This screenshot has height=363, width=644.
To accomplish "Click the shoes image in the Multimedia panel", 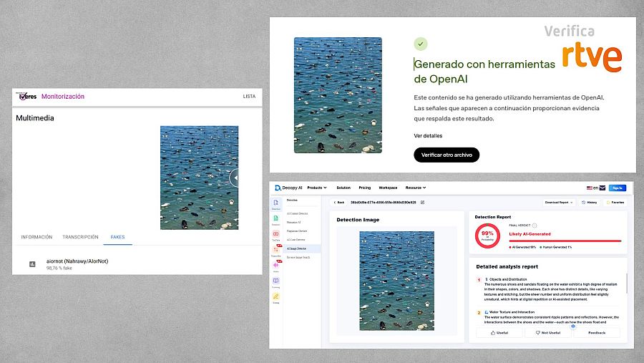I will point(199,178).
